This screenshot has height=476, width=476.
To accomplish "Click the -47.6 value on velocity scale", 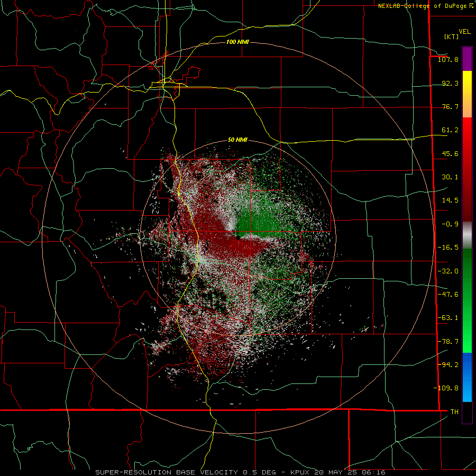I will [x=448, y=295].
